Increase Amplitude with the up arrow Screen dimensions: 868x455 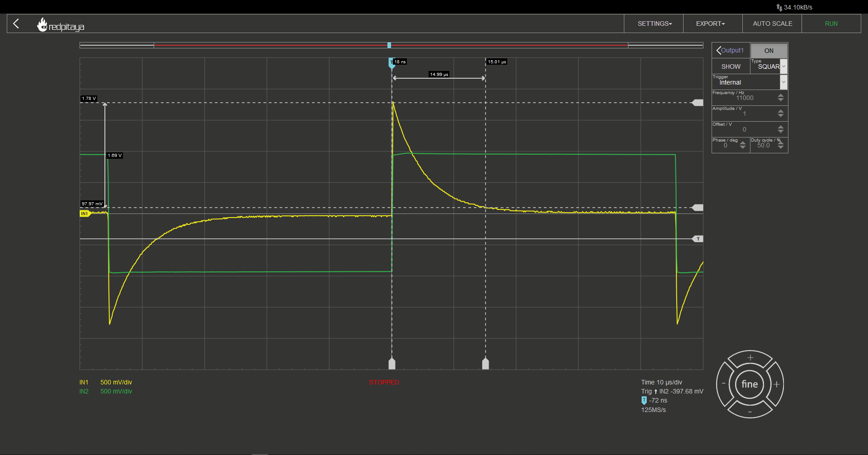[781, 111]
